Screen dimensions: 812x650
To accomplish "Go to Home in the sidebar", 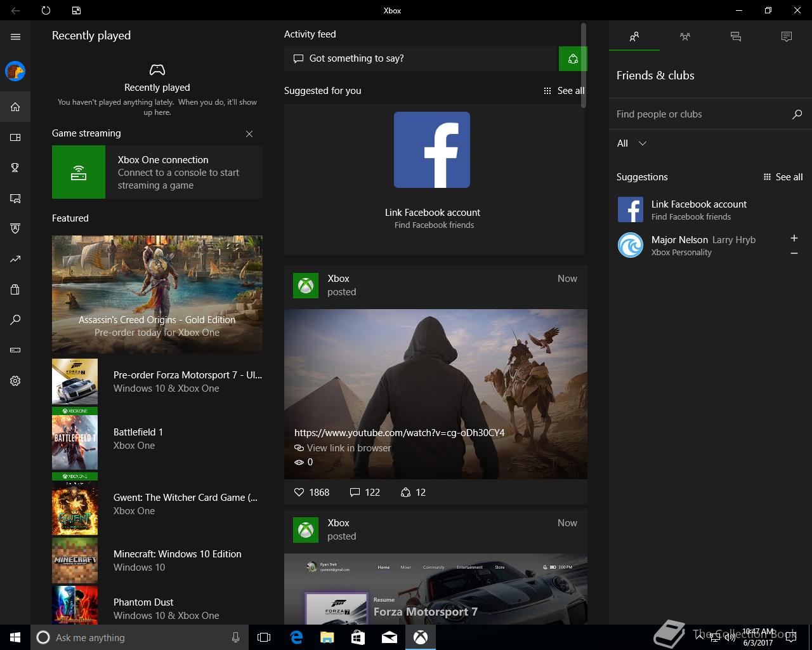I will click(x=15, y=107).
